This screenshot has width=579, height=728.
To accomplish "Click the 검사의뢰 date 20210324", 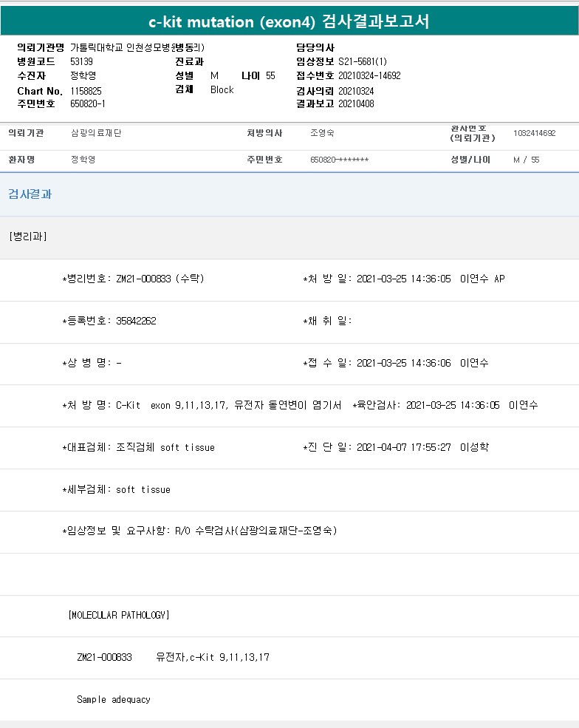I will pyautogui.click(x=356, y=91).
